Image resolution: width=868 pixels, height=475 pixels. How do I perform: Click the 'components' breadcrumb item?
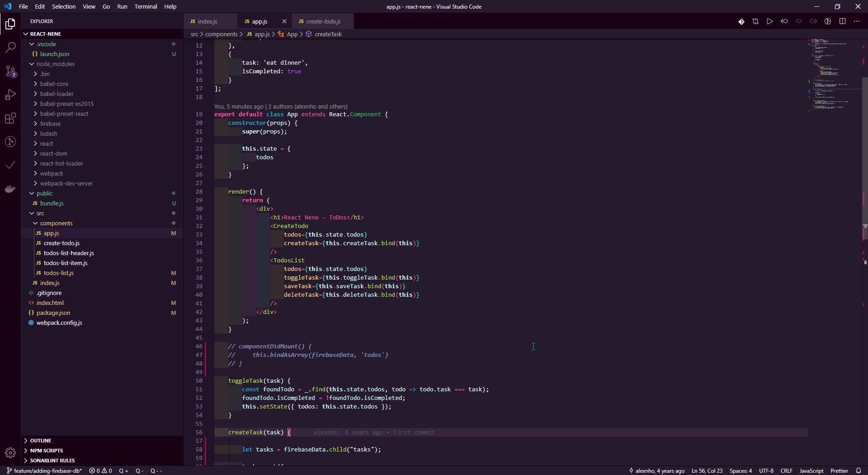click(x=221, y=34)
